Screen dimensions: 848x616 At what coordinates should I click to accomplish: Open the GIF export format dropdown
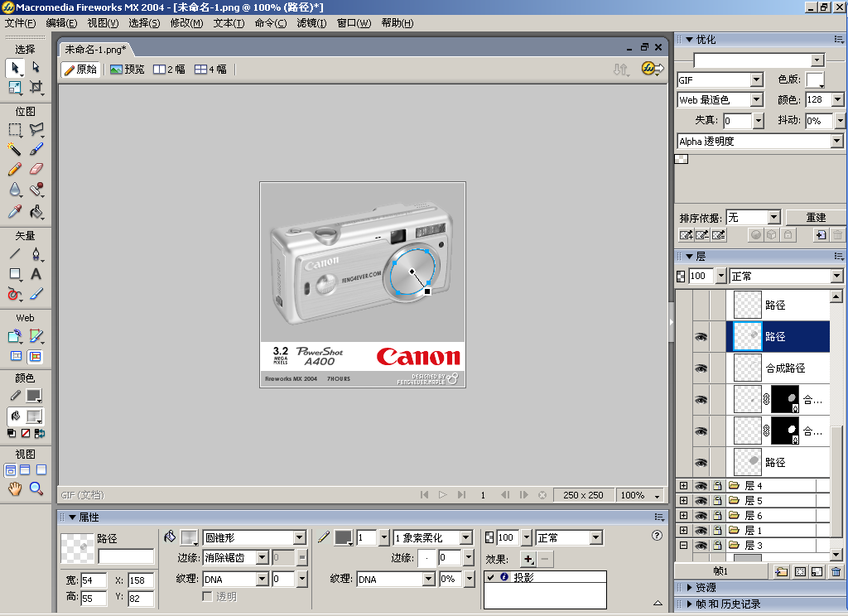tap(757, 80)
